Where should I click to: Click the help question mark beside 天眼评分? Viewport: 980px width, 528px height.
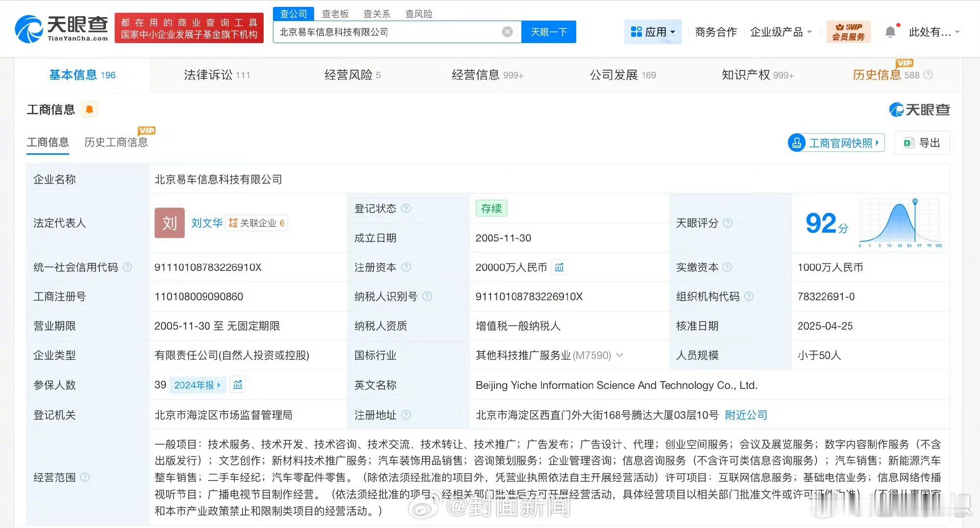728,223
